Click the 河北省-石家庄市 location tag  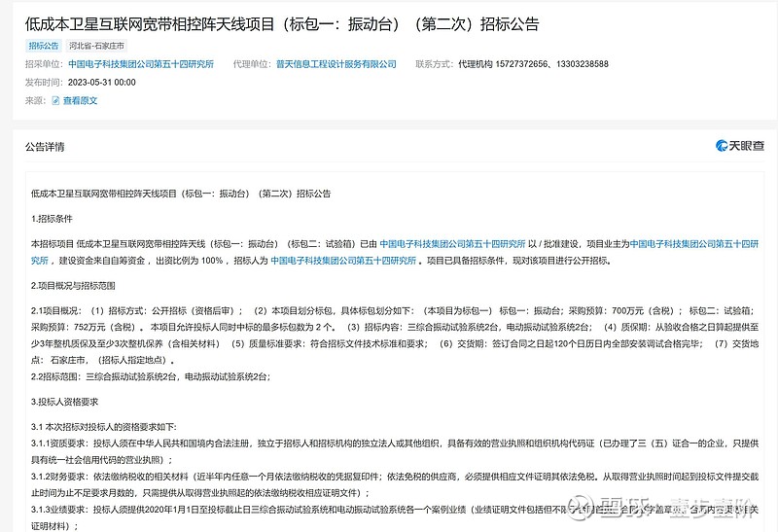(x=96, y=46)
